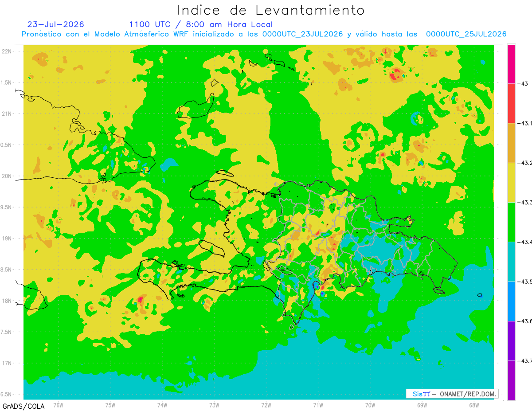Click the "-43.2" colorbar label
The width and height of the screenshot is (532, 411).
[x=525, y=163]
